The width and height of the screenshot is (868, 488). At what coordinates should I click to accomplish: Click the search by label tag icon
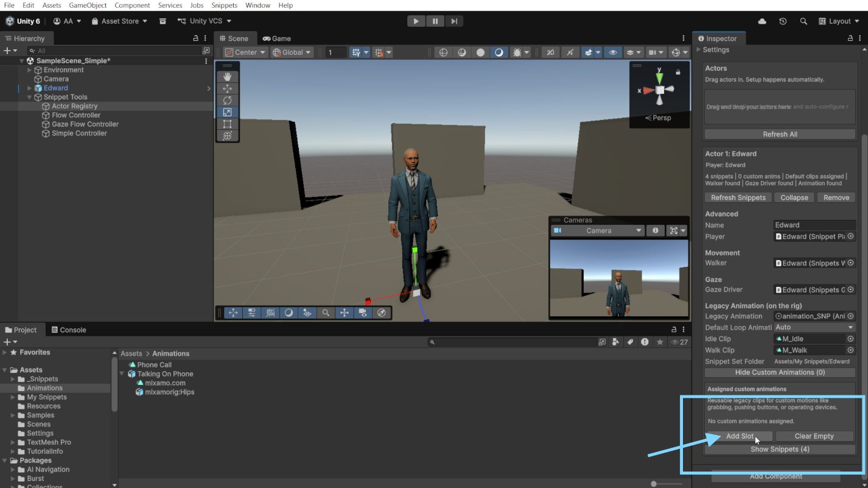[x=630, y=342]
